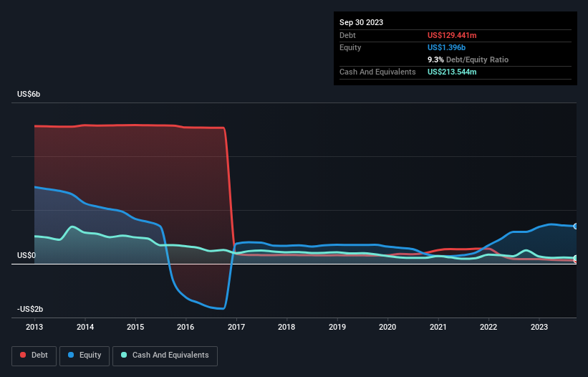Click the US$129.441m debt value

[x=452, y=35]
